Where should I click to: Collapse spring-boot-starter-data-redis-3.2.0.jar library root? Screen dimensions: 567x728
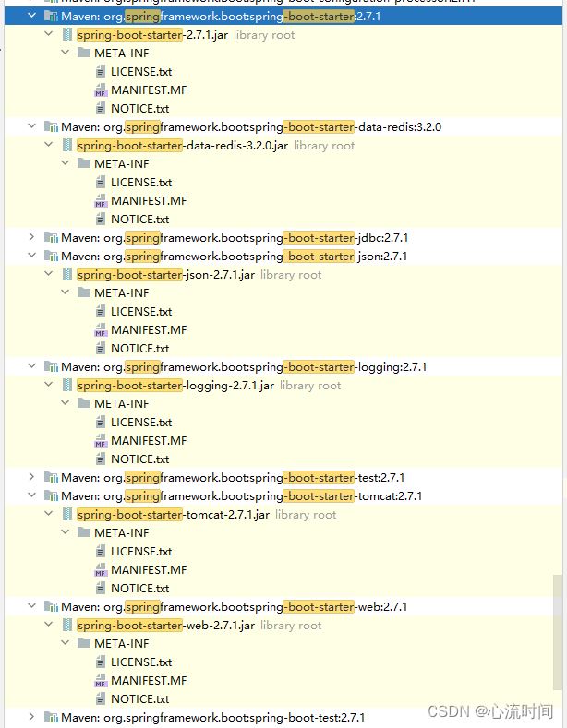[48, 144]
